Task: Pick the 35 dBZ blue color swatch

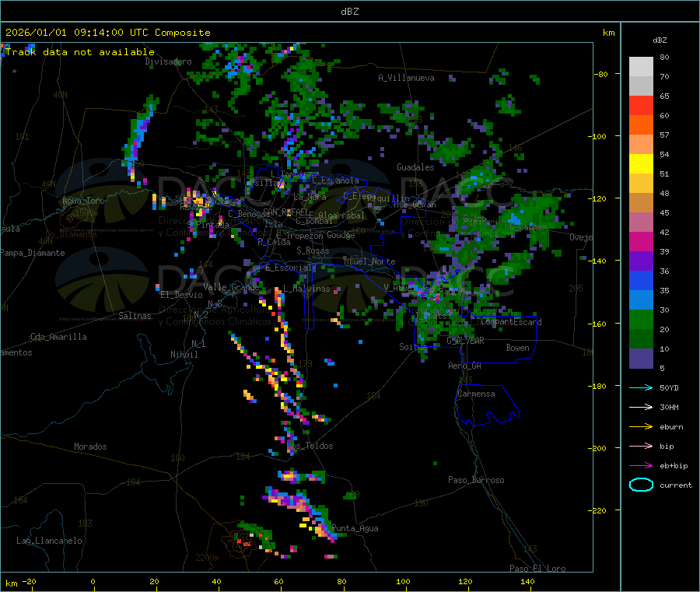Action: click(641, 300)
